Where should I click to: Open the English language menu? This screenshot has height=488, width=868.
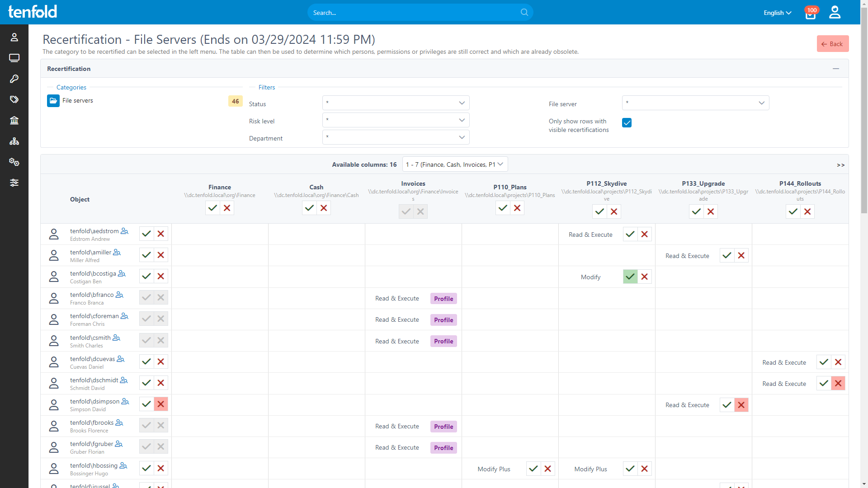(777, 13)
